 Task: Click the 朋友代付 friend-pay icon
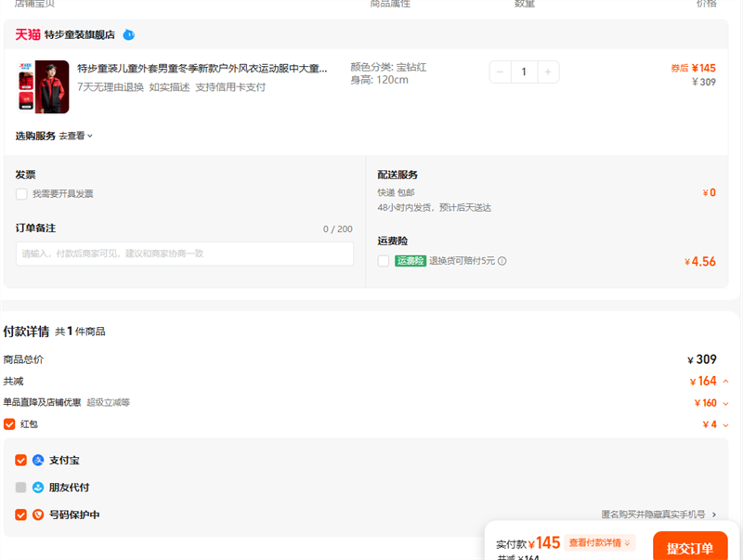tap(38, 488)
